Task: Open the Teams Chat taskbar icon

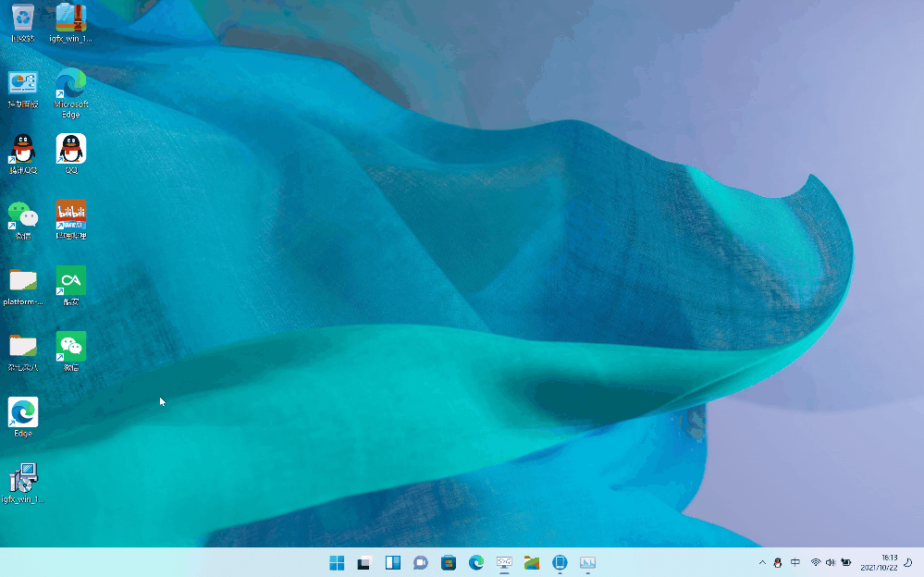Action: pos(420,563)
